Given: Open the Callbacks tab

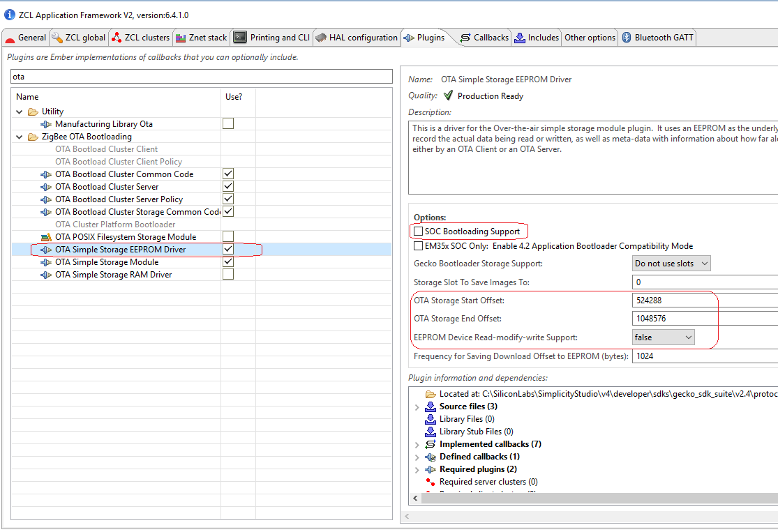Looking at the screenshot, I should coord(484,38).
